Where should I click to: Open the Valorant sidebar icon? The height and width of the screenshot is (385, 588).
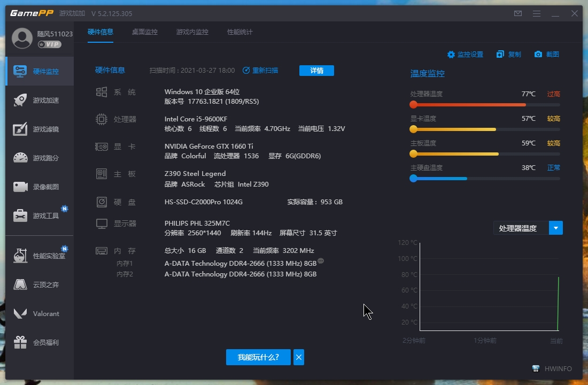coord(20,313)
